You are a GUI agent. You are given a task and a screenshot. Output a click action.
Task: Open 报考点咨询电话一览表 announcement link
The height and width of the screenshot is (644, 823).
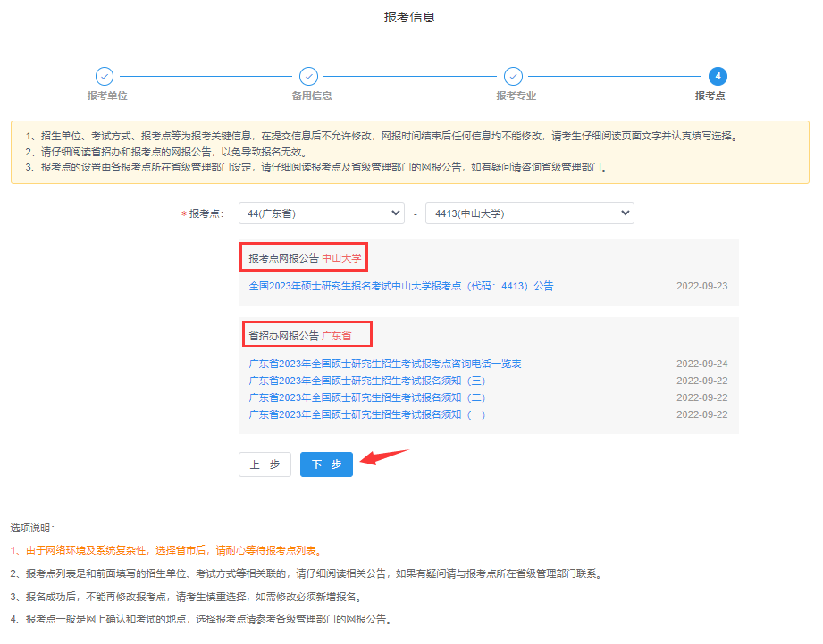[384, 364]
